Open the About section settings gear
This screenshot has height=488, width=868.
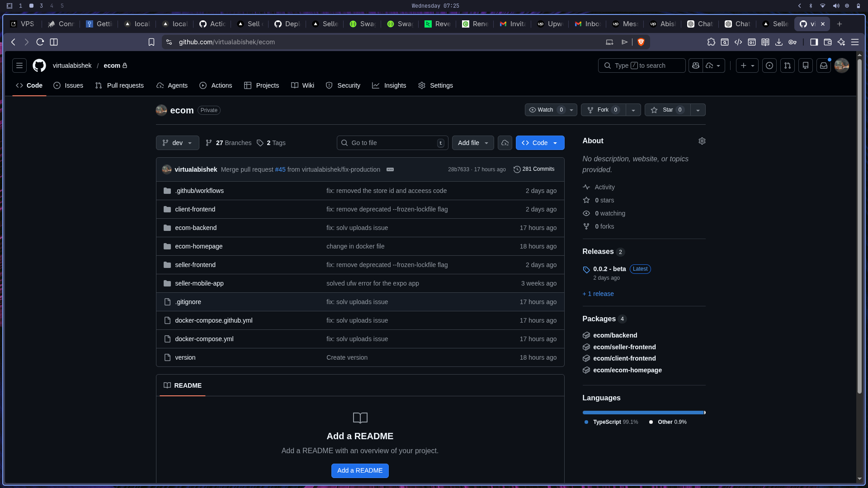702,141
